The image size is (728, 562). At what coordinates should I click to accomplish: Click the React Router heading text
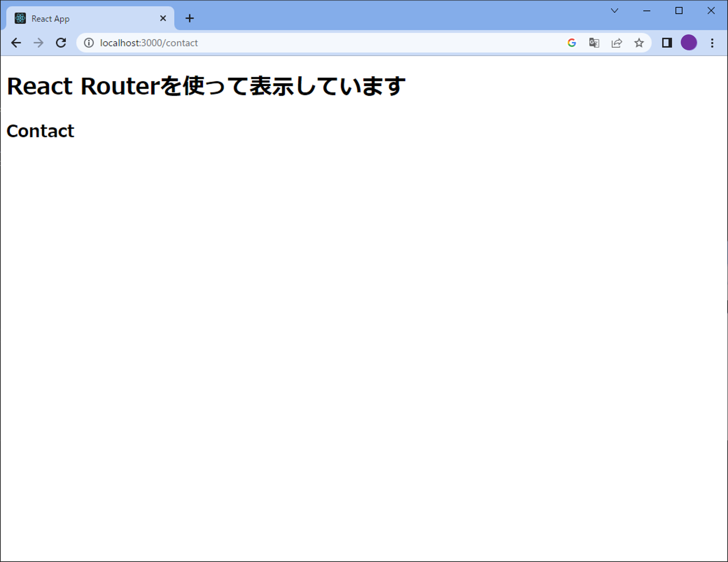206,86
